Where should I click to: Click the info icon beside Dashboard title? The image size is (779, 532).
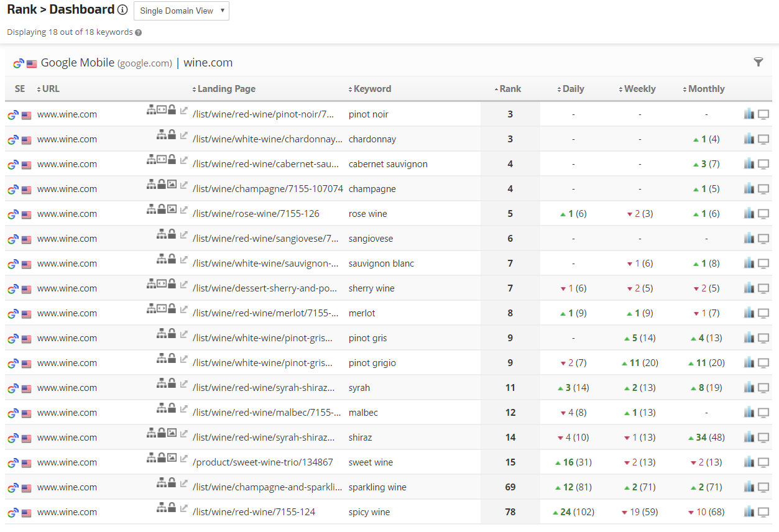click(x=122, y=10)
